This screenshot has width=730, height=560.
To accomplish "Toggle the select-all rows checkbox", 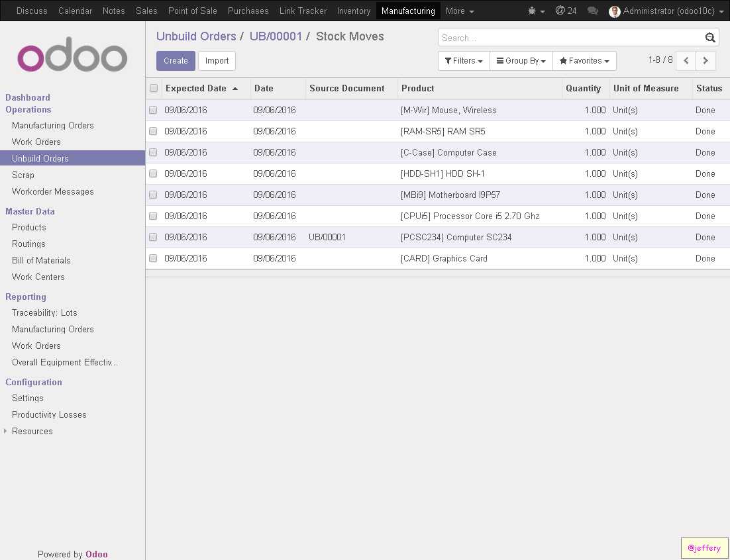I will [153, 88].
